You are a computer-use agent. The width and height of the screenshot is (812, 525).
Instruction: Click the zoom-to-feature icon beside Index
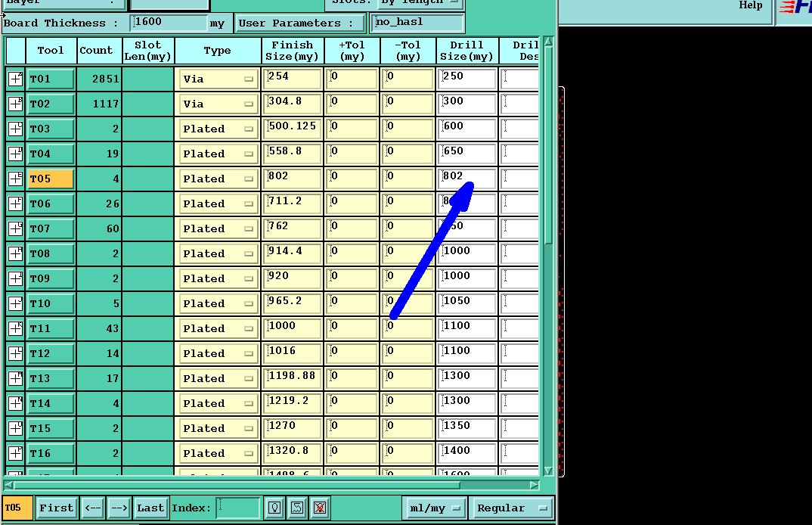[x=297, y=508]
